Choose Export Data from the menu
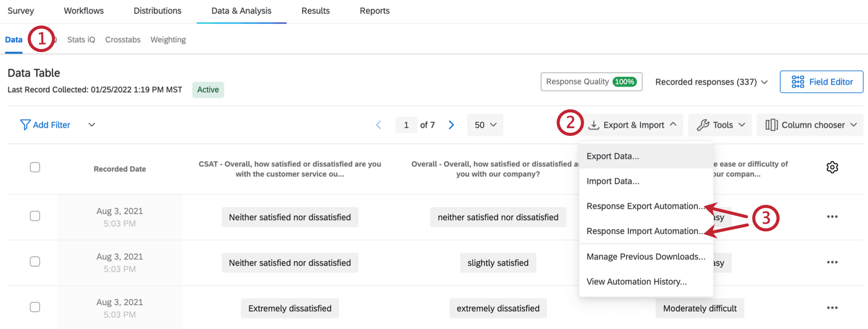The image size is (868, 329). tap(613, 156)
